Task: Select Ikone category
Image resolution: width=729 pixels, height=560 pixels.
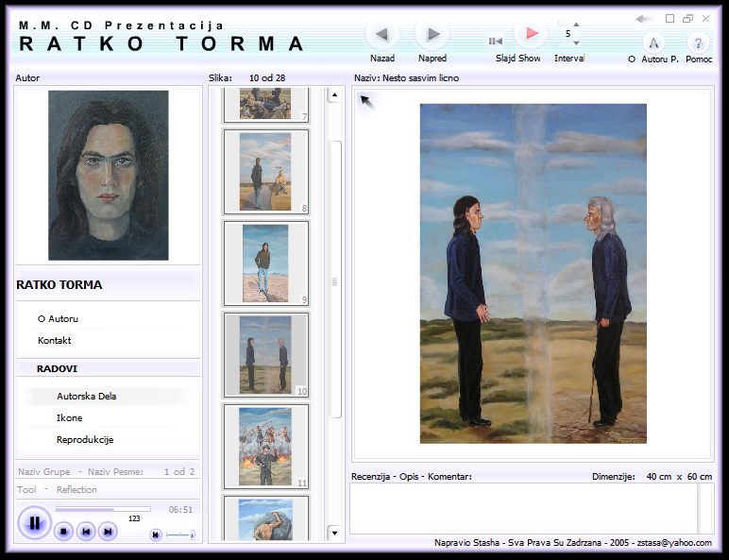Action: coord(69,417)
